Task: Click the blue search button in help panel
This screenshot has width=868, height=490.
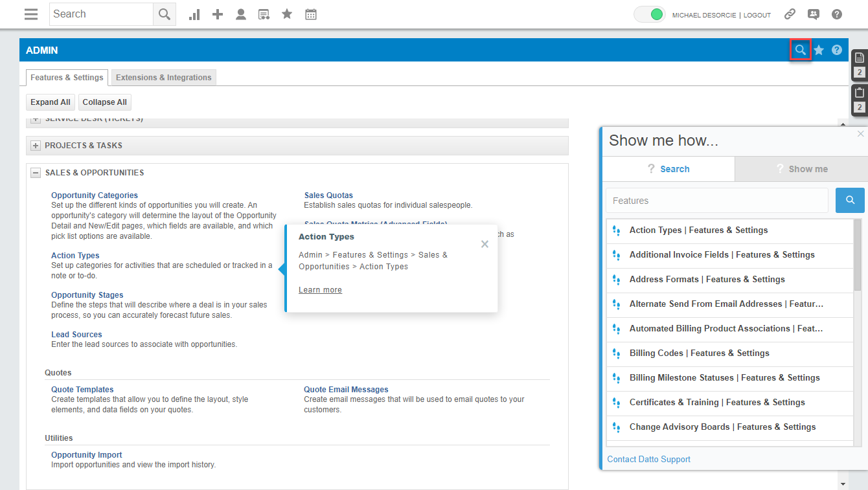Action: [850, 201]
